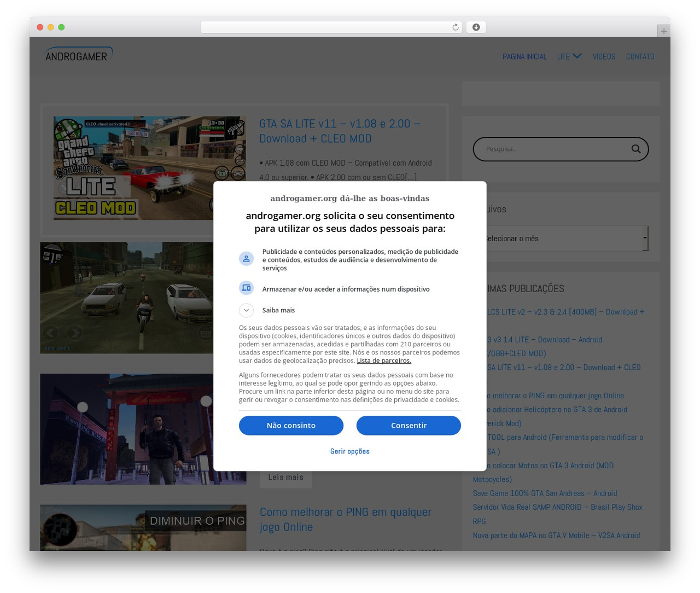Click the Consentir button
The width and height of the screenshot is (700, 593).
point(409,426)
